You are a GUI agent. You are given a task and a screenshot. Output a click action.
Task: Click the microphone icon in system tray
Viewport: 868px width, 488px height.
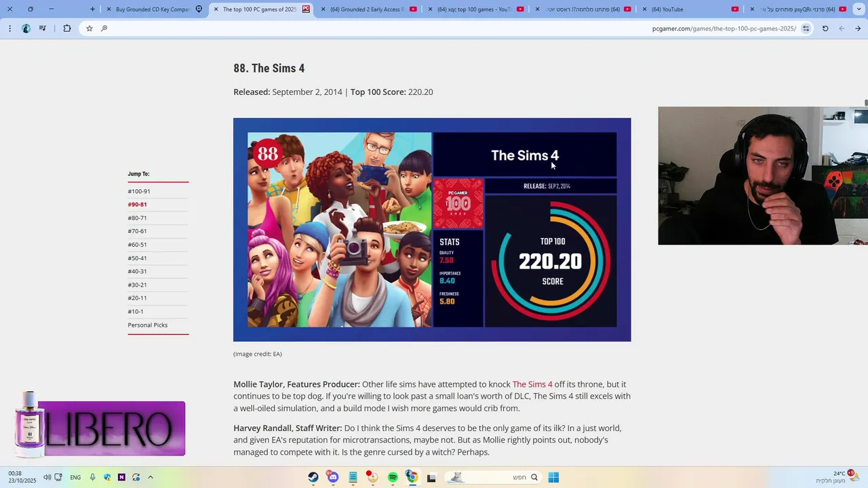coord(93,477)
